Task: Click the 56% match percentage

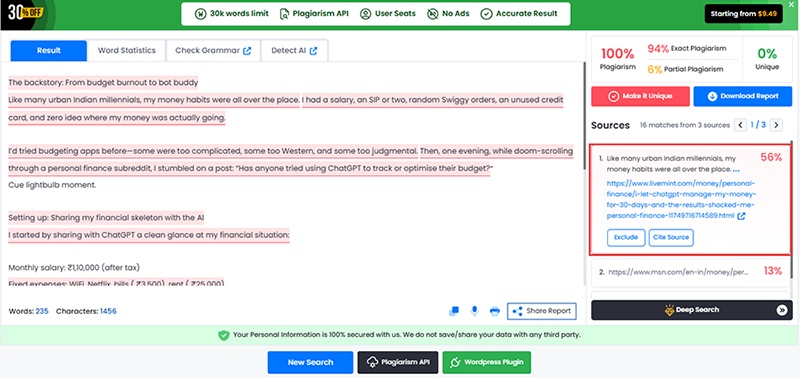Action: pyautogui.click(x=771, y=157)
